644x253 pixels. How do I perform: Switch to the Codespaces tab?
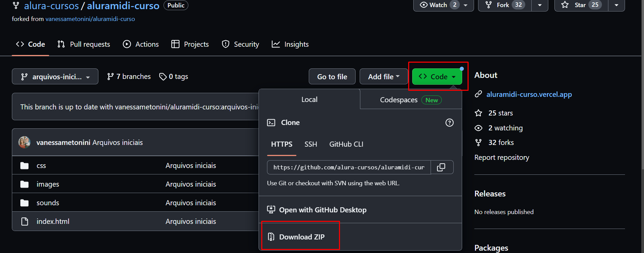[411, 100]
